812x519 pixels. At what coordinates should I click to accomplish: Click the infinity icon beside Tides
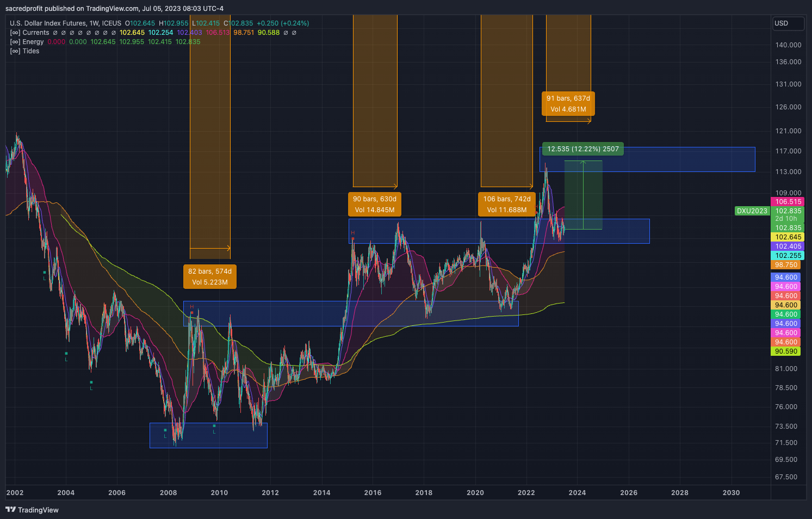(15, 51)
